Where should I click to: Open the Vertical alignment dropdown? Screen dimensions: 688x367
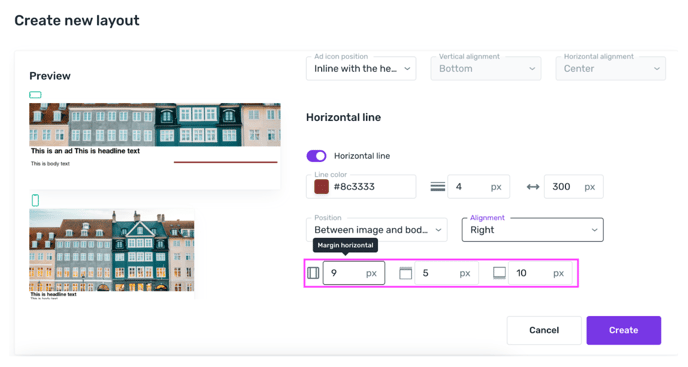486,68
